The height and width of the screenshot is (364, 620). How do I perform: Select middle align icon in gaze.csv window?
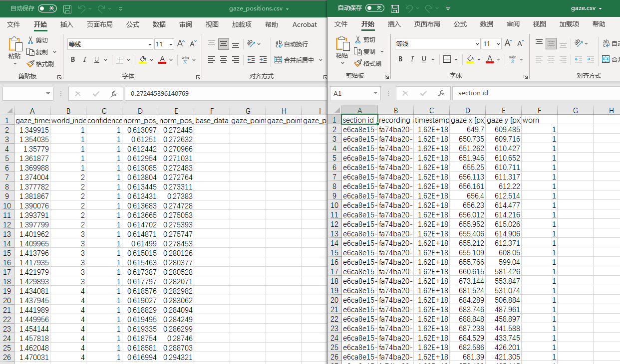(x=551, y=43)
